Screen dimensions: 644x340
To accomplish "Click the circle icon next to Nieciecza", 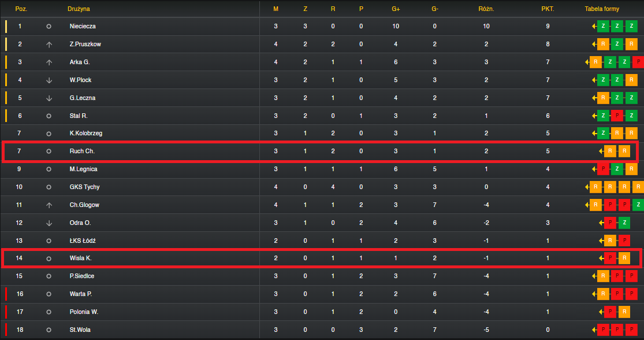I will (49, 27).
